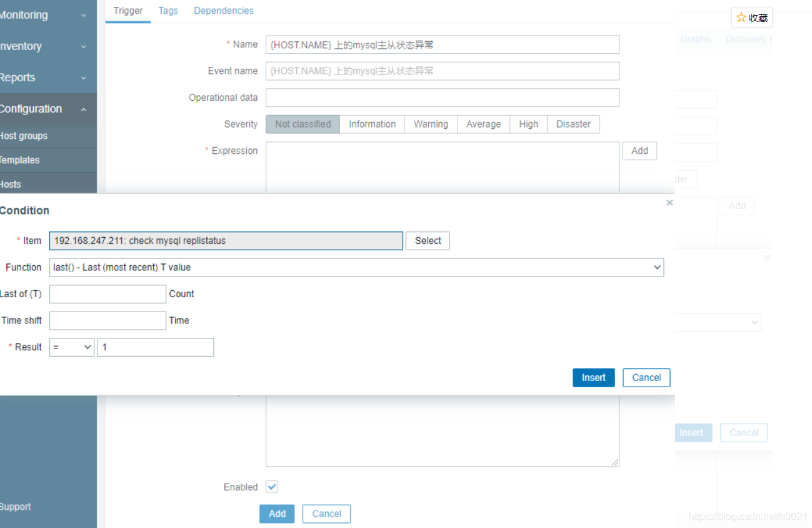Close the Condition dialog with the X
This screenshot has width=812, height=528.
pyautogui.click(x=669, y=203)
